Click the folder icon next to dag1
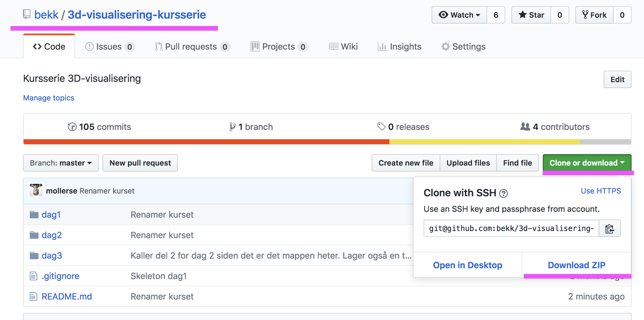This screenshot has width=644, height=320. (34, 215)
